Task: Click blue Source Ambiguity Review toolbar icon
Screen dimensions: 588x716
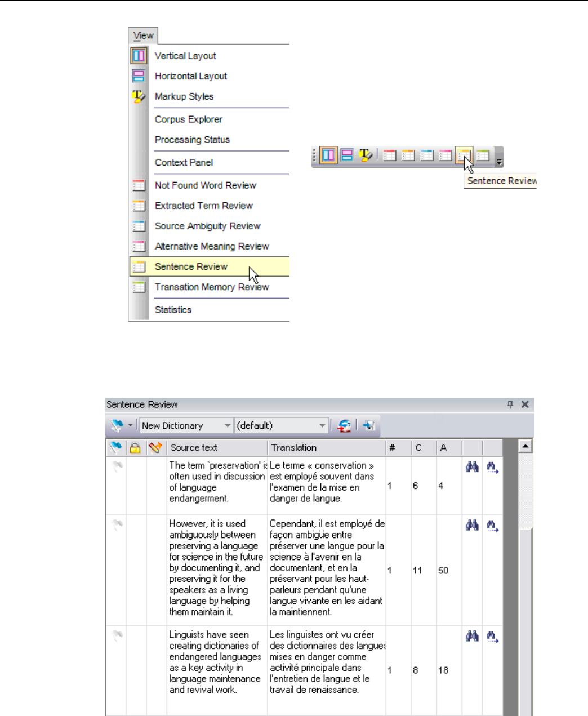Action: point(426,155)
